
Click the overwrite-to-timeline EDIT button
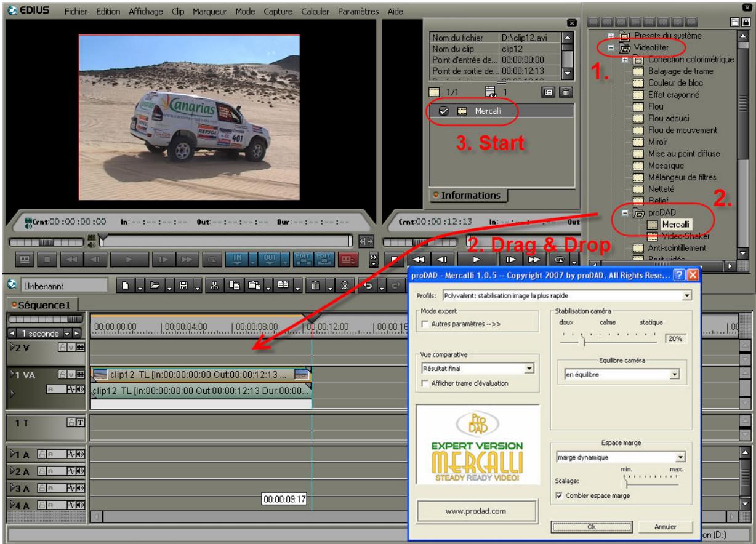tap(324, 259)
